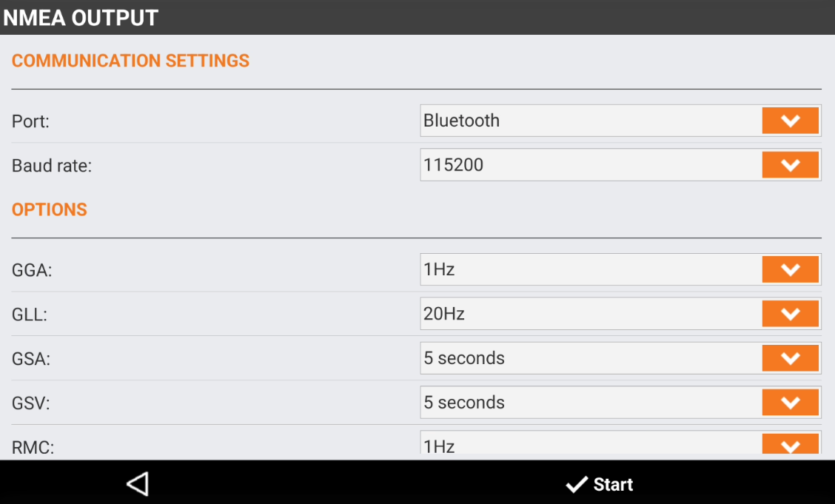Viewport: 835px width, 504px height.
Task: Click the NMEA OUTPUT title bar
Action: point(81,17)
